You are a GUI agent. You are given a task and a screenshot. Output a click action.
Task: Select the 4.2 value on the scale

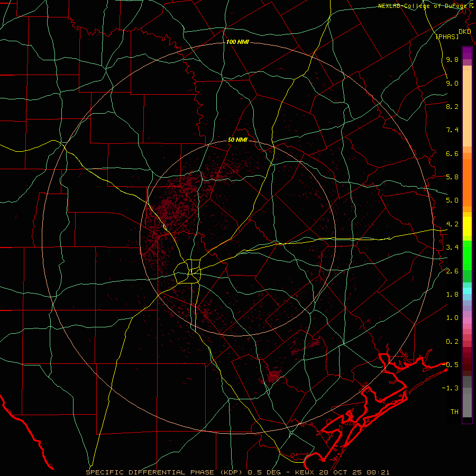pyautogui.click(x=452, y=224)
